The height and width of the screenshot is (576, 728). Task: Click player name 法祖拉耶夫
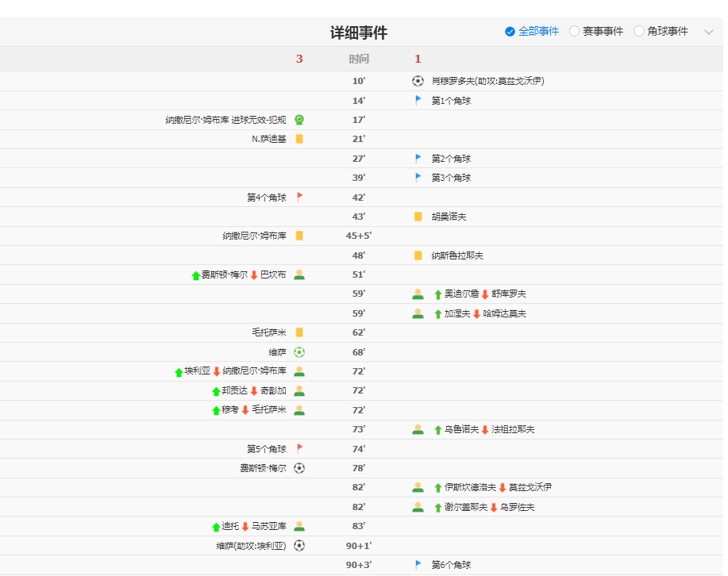click(513, 430)
